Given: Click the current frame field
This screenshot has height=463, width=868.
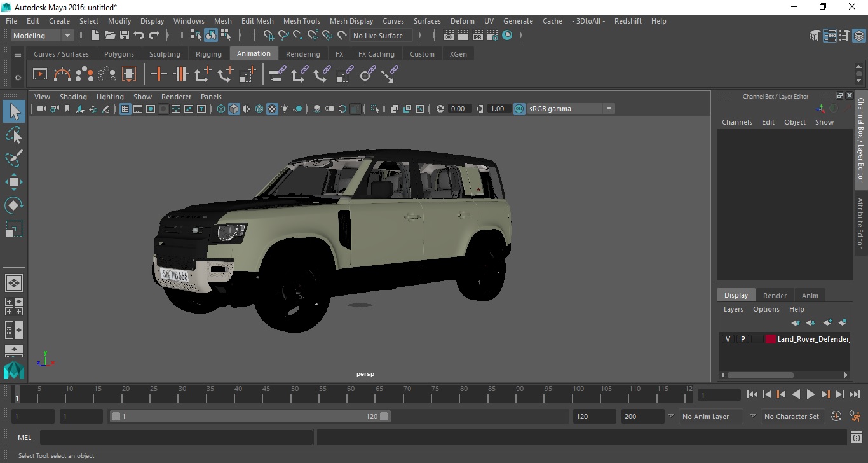Looking at the screenshot, I should [719, 395].
